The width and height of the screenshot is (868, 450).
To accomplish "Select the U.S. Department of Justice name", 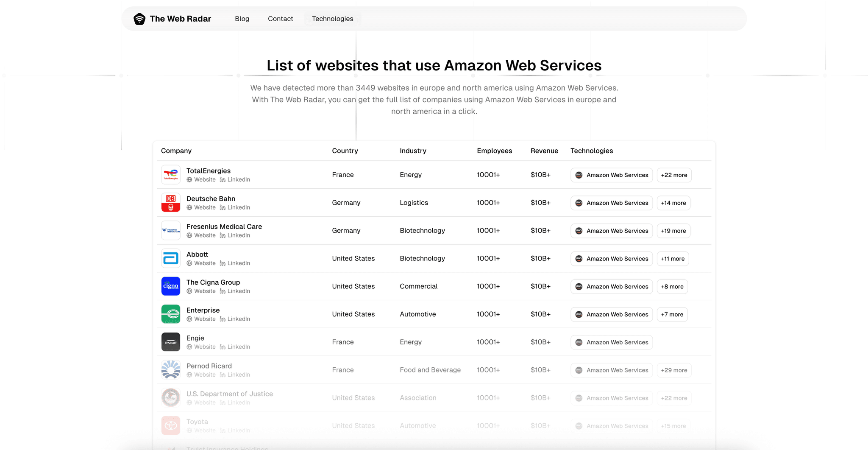I will (x=230, y=394).
